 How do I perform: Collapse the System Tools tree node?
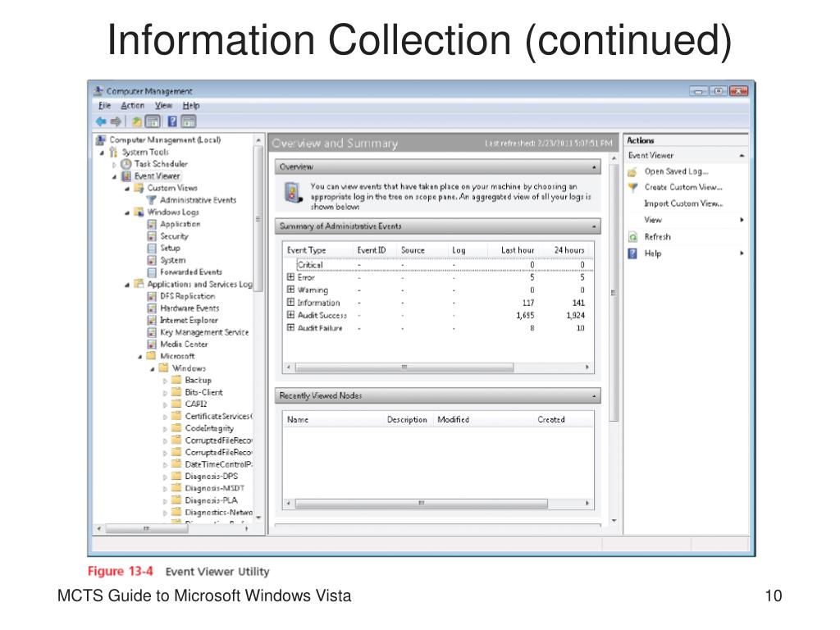[x=103, y=153]
